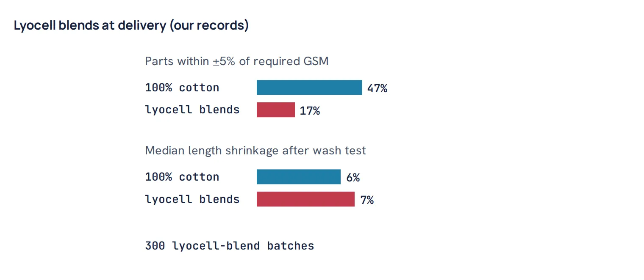Click the blue 6% shrinkage bar

click(299, 177)
